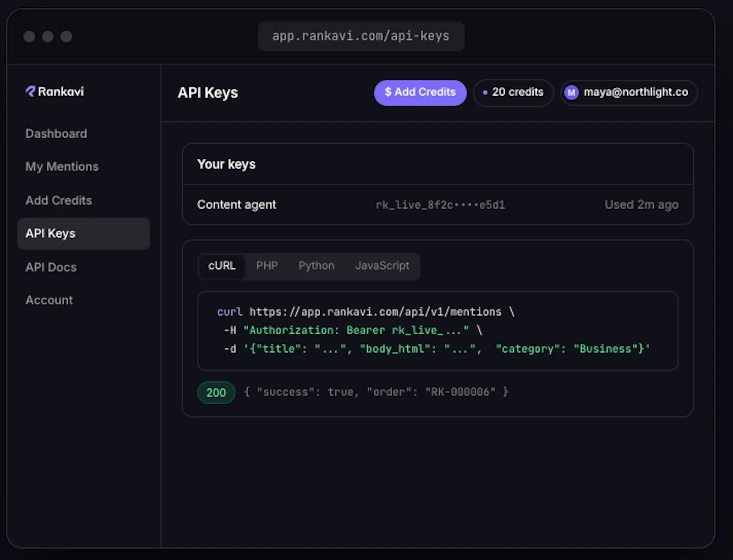Click the Used 2m ago text
This screenshot has height=560, width=733.
[641, 205]
